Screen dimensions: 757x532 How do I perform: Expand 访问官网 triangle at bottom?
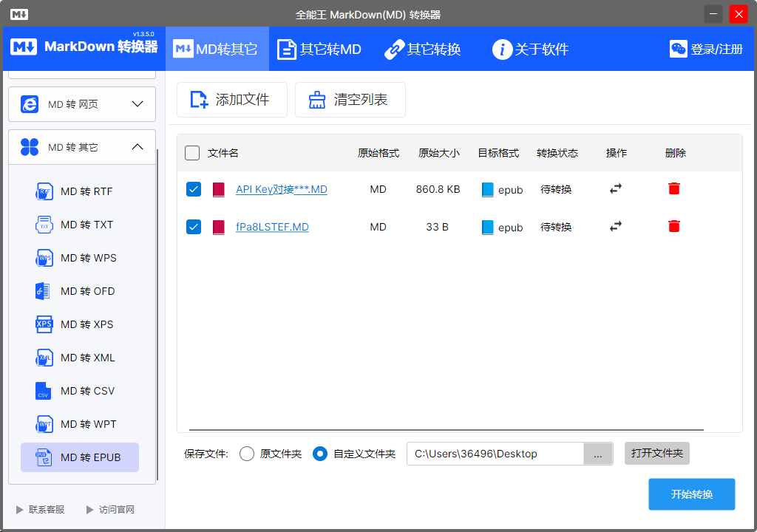[89, 510]
